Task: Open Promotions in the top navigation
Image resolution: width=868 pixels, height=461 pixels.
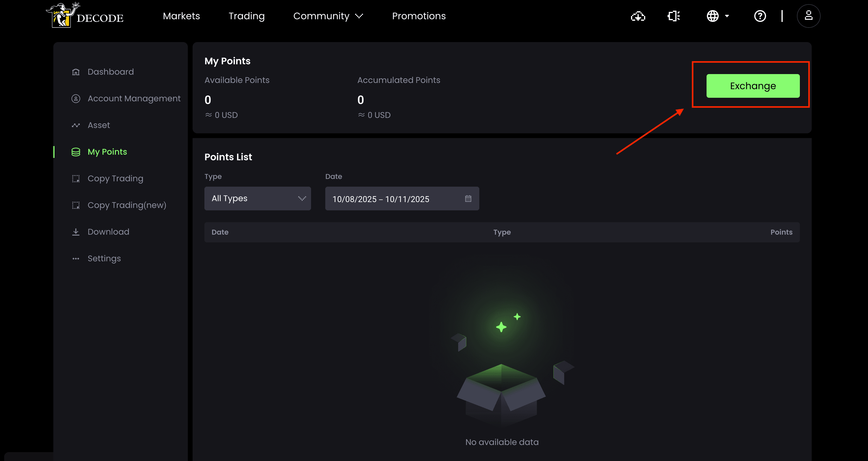Action: 419,16
